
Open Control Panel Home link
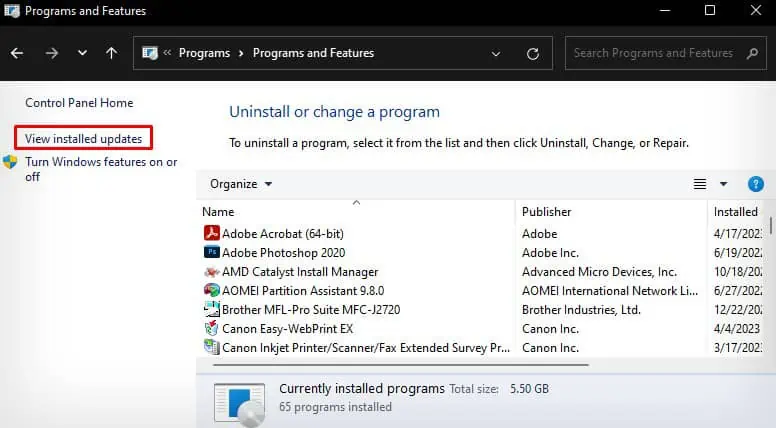(x=79, y=103)
